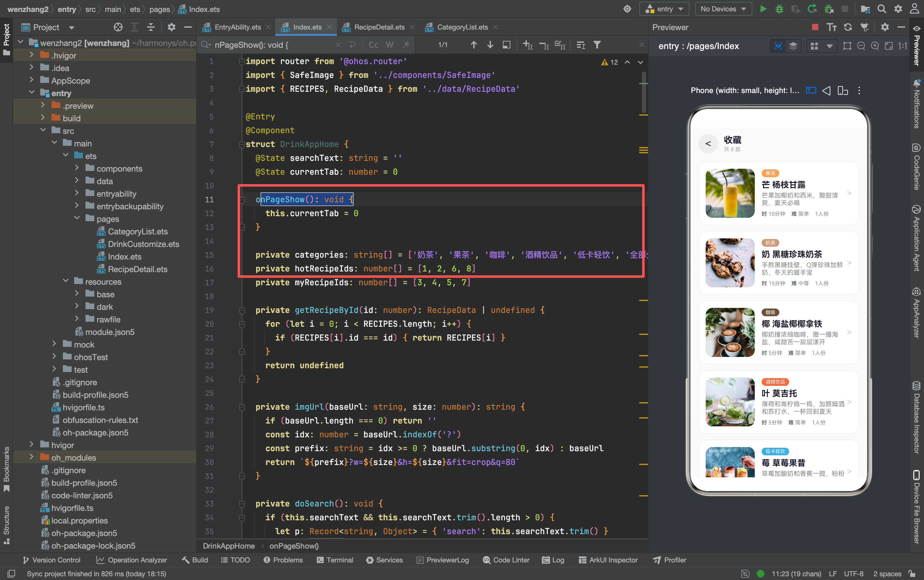Toggle regex search option in find bar

coord(406,45)
